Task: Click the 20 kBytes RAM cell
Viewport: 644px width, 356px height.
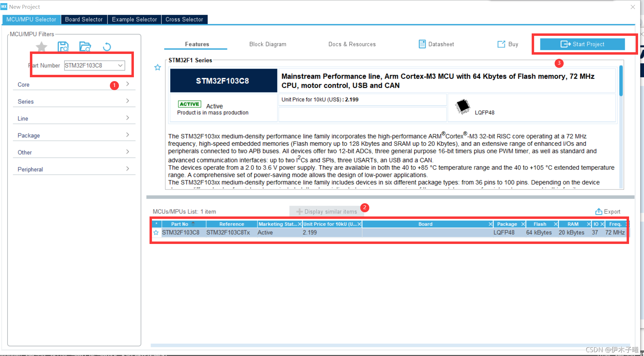Action: tap(572, 232)
